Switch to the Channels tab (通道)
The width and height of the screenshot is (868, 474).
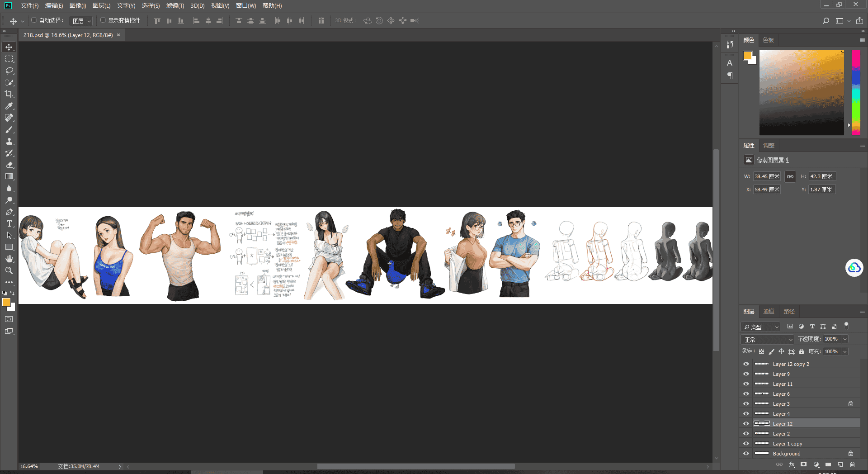769,312
